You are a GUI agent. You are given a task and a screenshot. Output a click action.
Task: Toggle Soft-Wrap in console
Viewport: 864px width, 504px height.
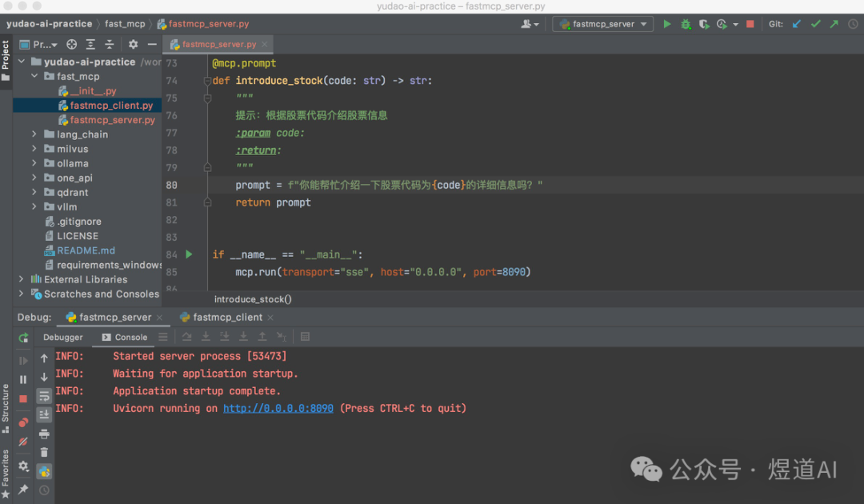pyautogui.click(x=44, y=396)
